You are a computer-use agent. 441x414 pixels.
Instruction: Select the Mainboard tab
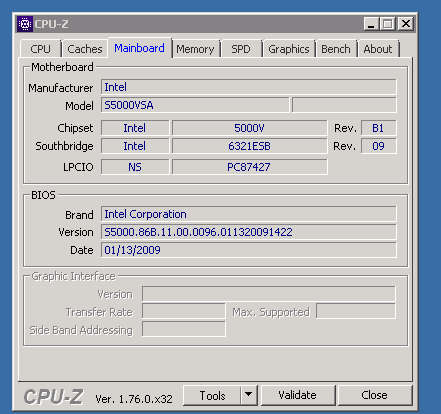coord(139,48)
